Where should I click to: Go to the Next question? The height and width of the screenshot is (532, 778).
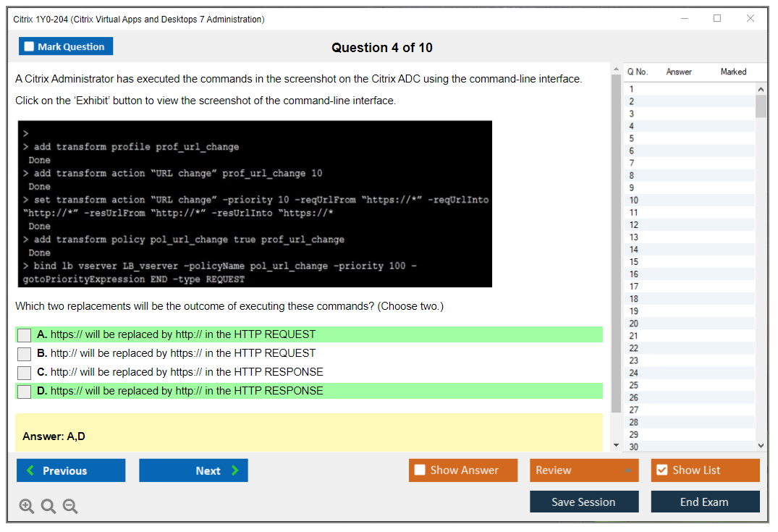pyautogui.click(x=193, y=470)
